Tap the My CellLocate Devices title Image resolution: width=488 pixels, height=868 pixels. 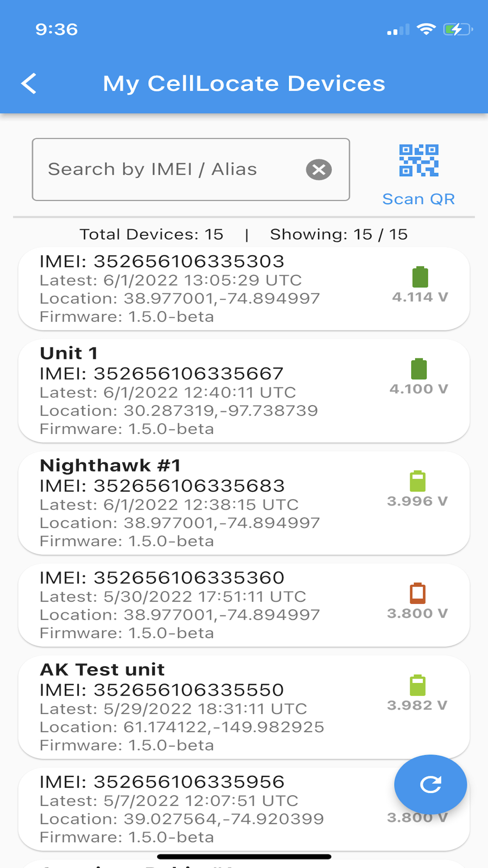(244, 83)
